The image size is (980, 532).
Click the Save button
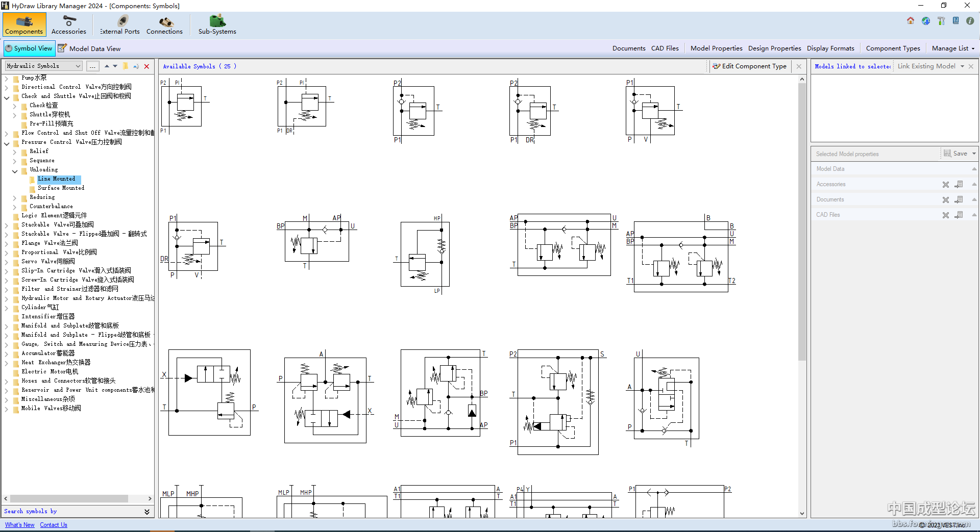coord(956,154)
